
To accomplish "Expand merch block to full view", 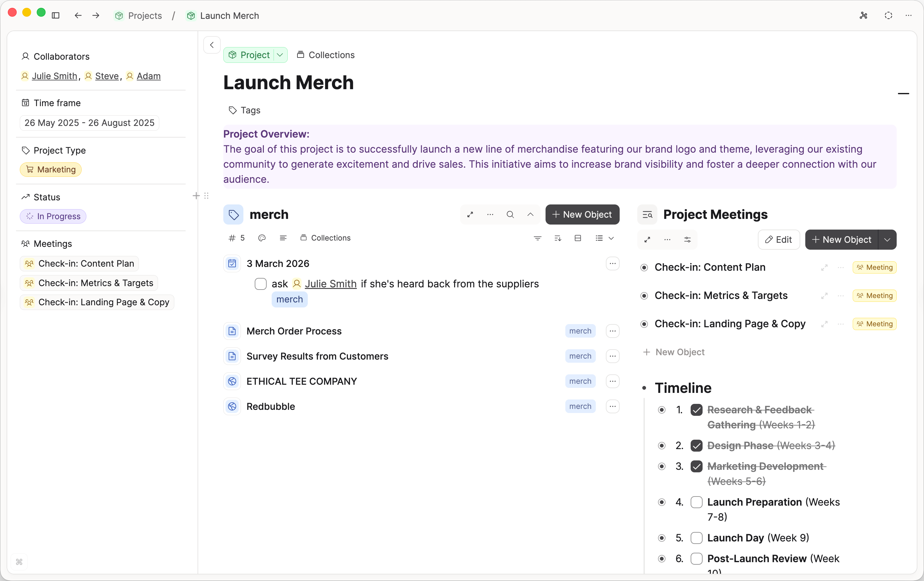I will (x=470, y=214).
